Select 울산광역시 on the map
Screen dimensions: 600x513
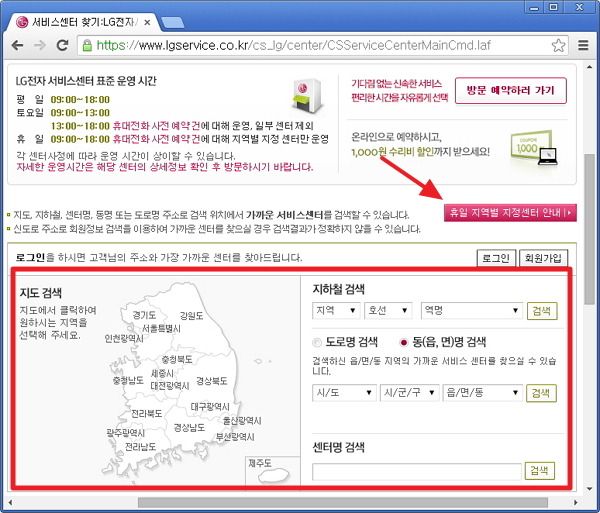(x=242, y=421)
